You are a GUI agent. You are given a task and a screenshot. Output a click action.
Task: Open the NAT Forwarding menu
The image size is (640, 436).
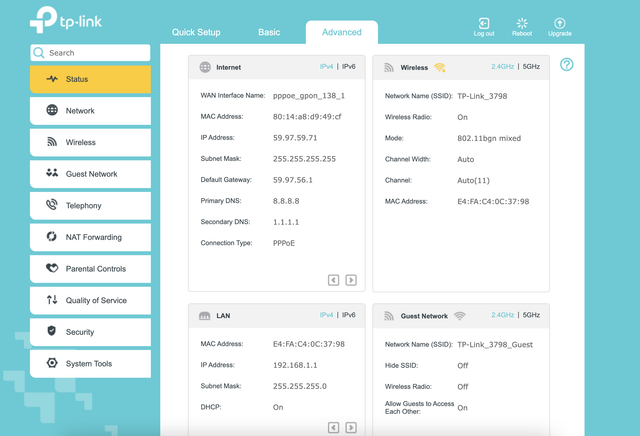pos(90,237)
